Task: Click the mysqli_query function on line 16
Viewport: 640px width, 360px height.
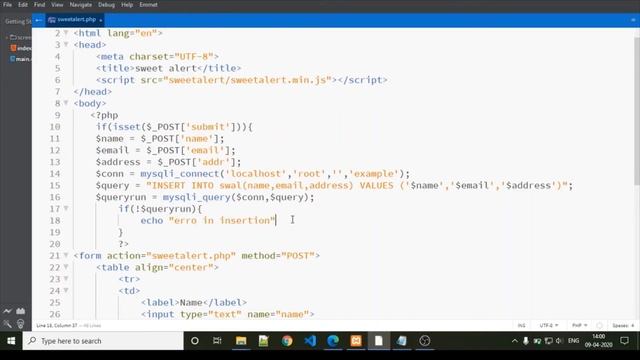Action: (x=197, y=198)
